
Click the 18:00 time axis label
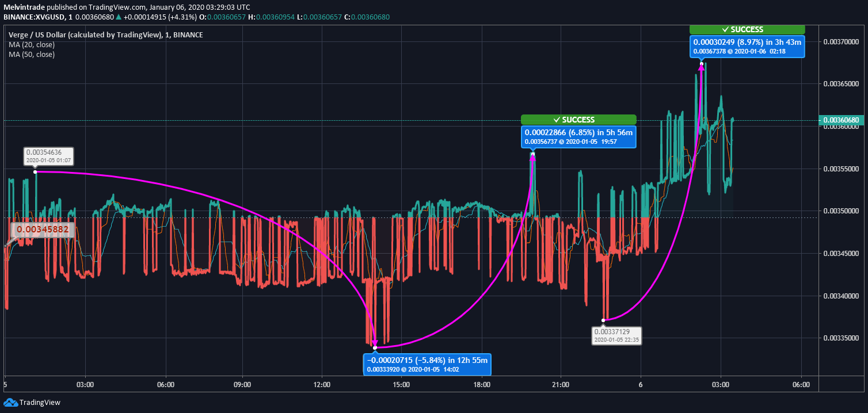[x=481, y=384]
